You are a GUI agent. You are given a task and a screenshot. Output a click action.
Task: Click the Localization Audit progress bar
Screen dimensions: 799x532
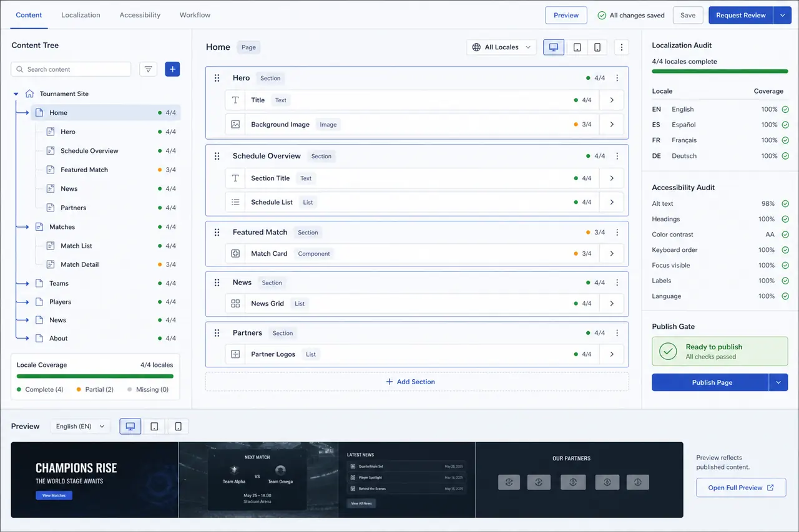(x=720, y=72)
